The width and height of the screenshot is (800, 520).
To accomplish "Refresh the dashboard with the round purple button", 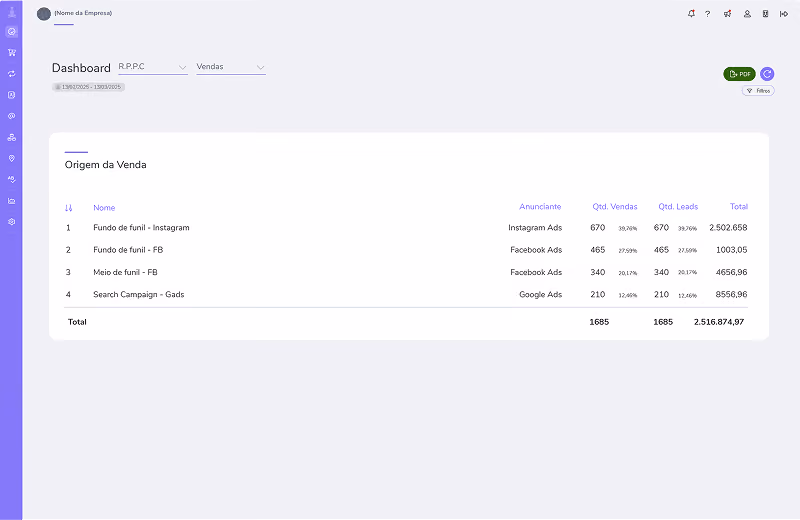I will [x=767, y=74].
